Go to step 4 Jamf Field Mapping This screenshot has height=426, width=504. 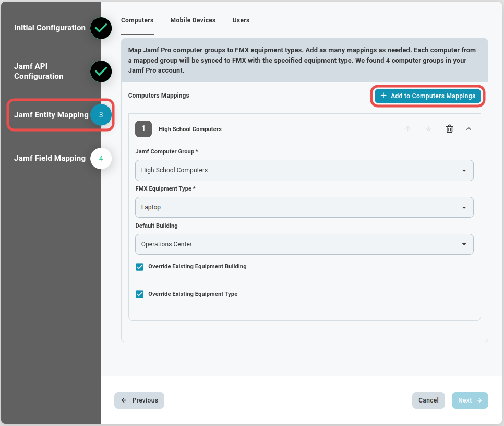point(101,158)
